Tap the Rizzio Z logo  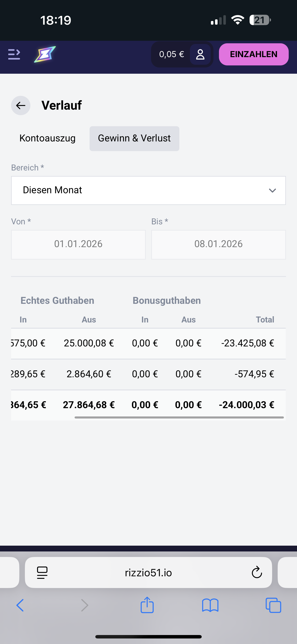point(45,54)
